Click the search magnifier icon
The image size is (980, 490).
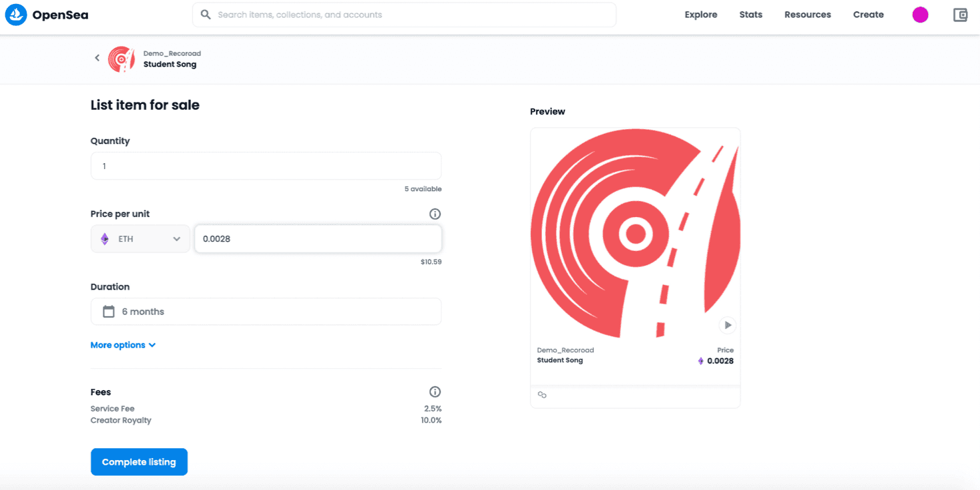(206, 15)
